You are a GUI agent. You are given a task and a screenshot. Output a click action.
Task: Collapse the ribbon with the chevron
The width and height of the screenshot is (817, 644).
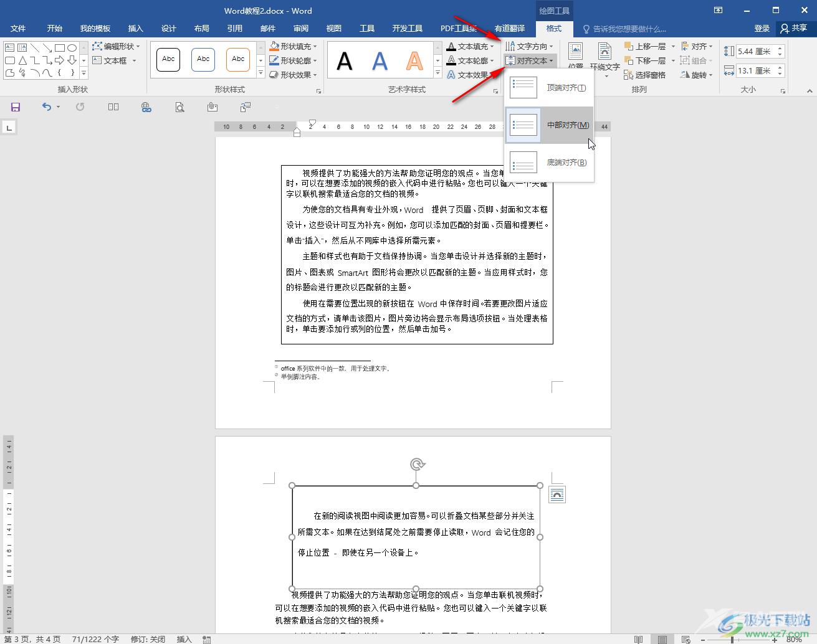pos(810,91)
